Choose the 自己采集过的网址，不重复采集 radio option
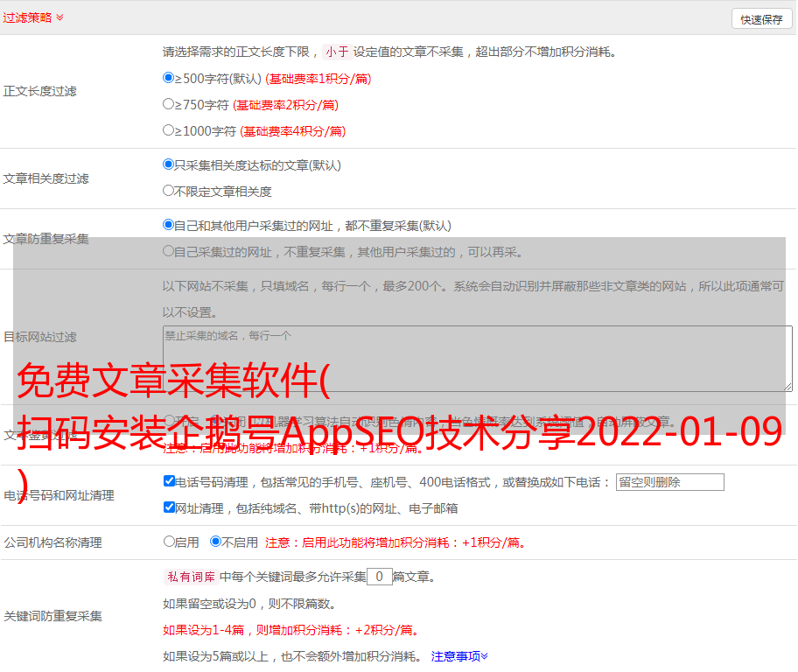The width and height of the screenshot is (798, 672). pyautogui.click(x=168, y=251)
